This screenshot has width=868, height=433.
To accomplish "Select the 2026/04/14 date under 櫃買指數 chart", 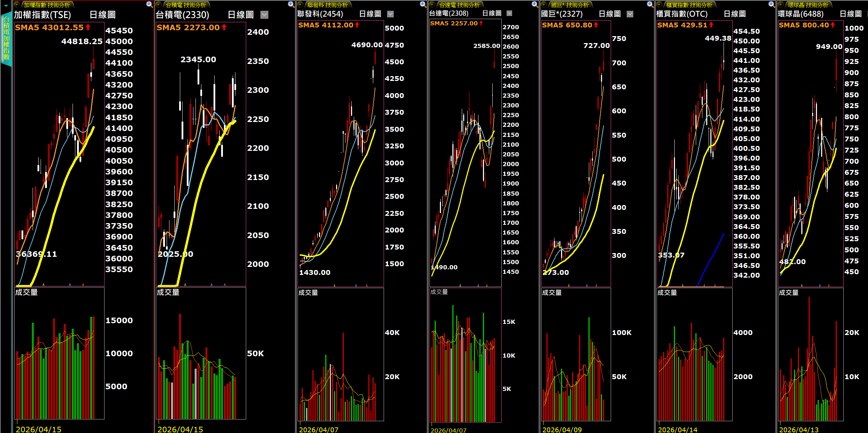I will pos(678,430).
